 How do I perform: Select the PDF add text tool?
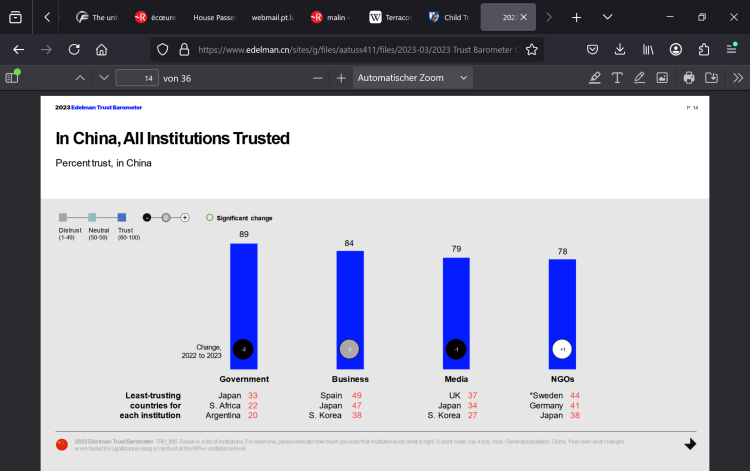pyautogui.click(x=617, y=78)
